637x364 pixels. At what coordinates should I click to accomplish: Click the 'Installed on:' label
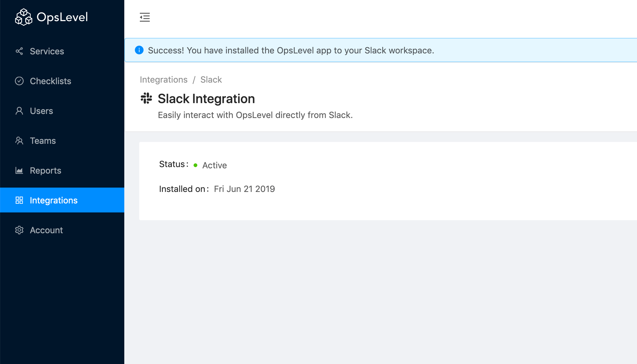coord(184,189)
